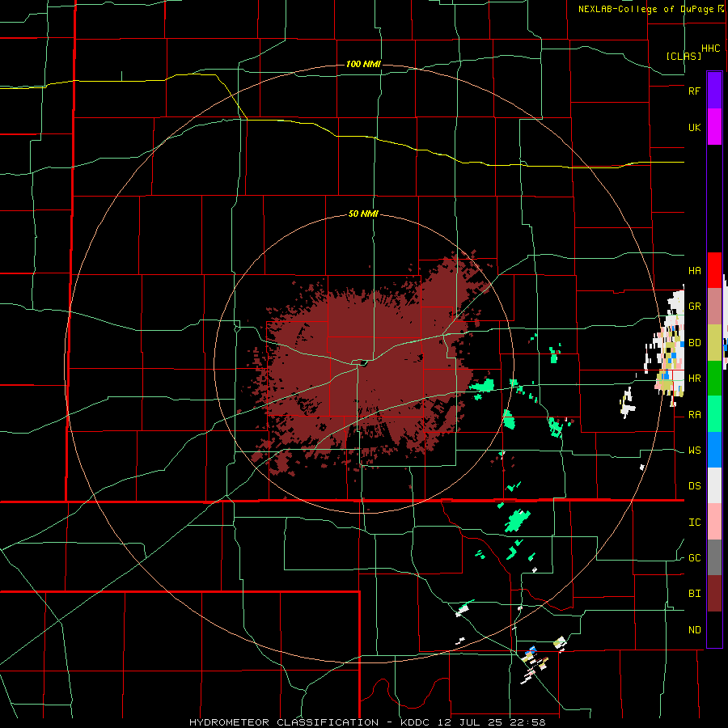The width and height of the screenshot is (728, 728).
Task: Click the BI legend label text
Action: [x=695, y=594]
